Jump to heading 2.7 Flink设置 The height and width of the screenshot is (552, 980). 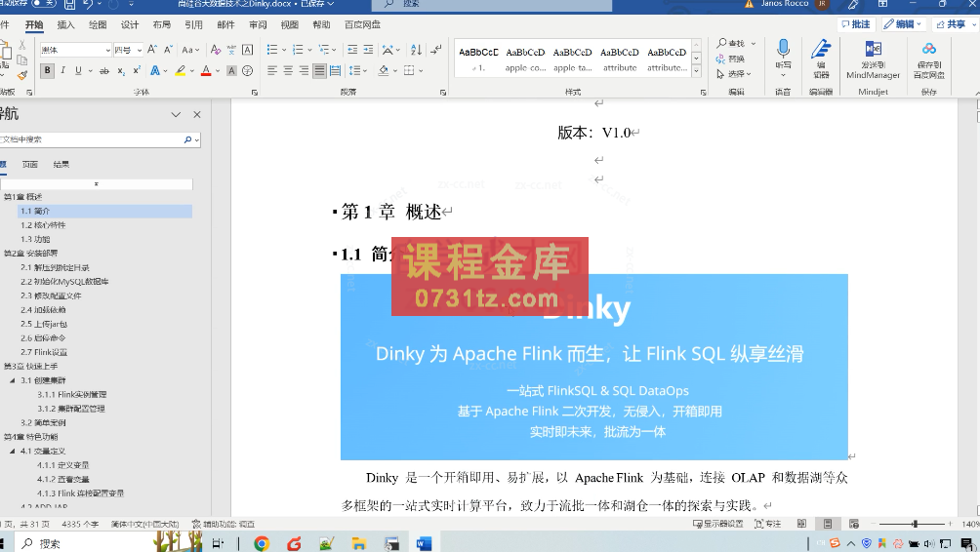tap(44, 352)
